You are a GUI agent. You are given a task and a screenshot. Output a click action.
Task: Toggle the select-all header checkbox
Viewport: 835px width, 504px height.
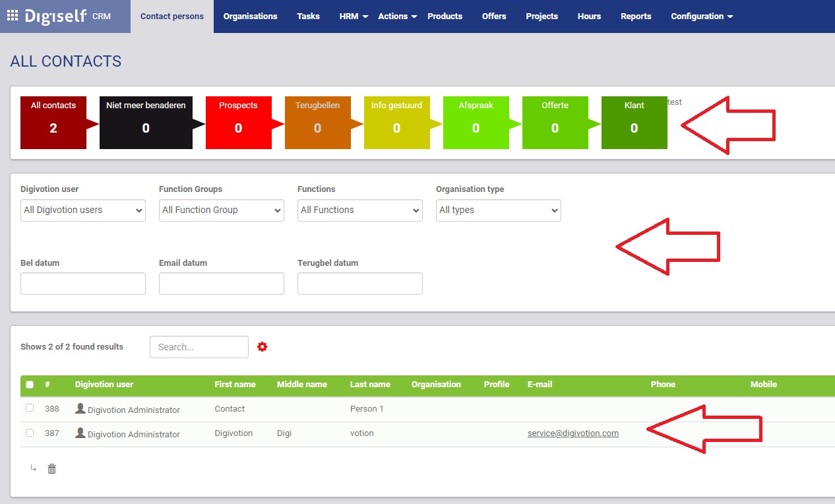(30, 385)
